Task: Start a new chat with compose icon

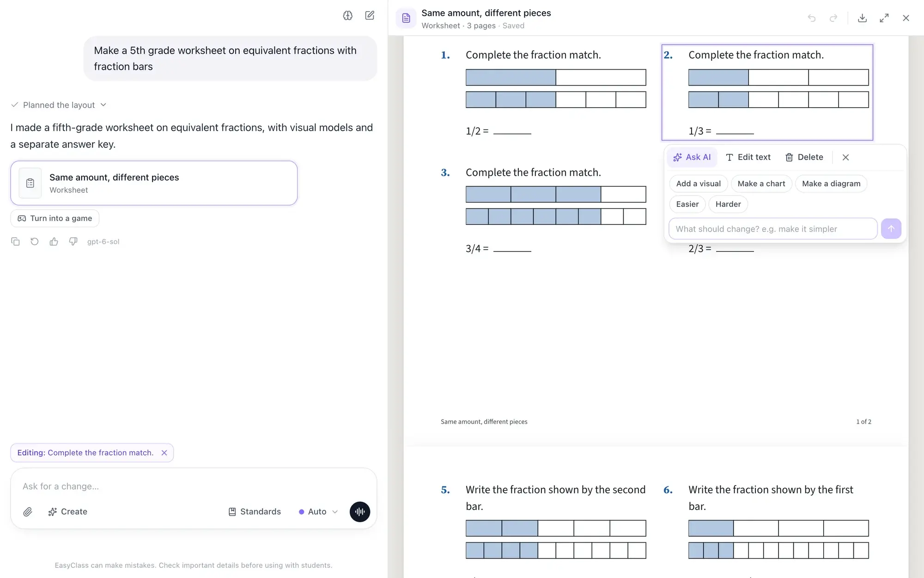Action: coord(370,15)
